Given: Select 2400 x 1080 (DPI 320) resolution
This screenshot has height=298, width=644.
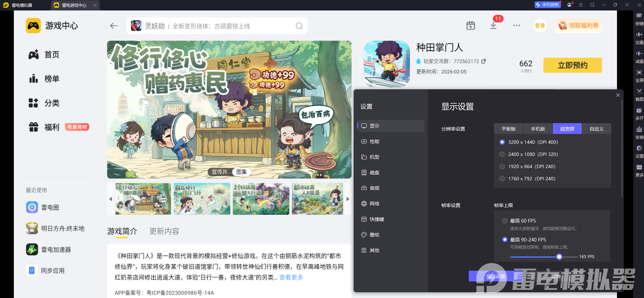Looking at the screenshot, I should [x=502, y=154].
